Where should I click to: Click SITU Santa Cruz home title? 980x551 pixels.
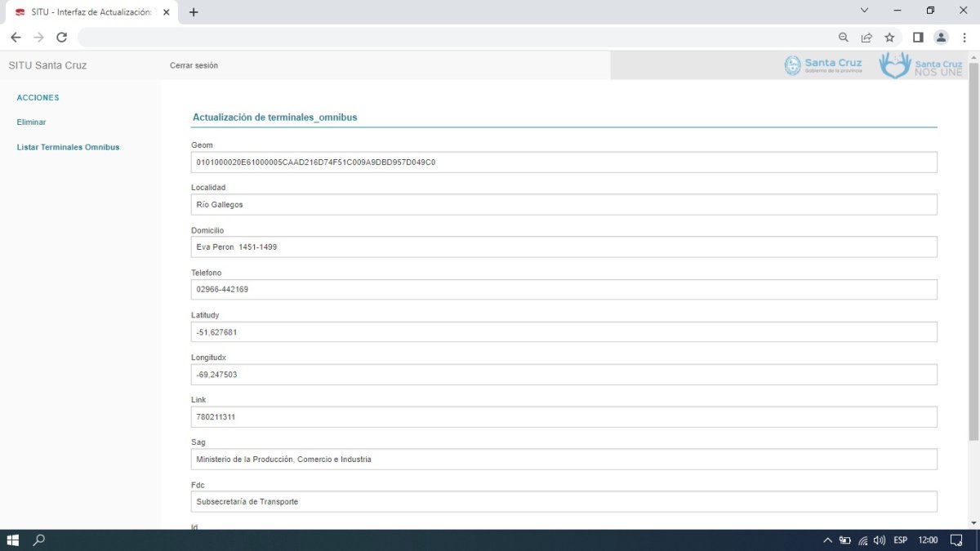(47, 65)
